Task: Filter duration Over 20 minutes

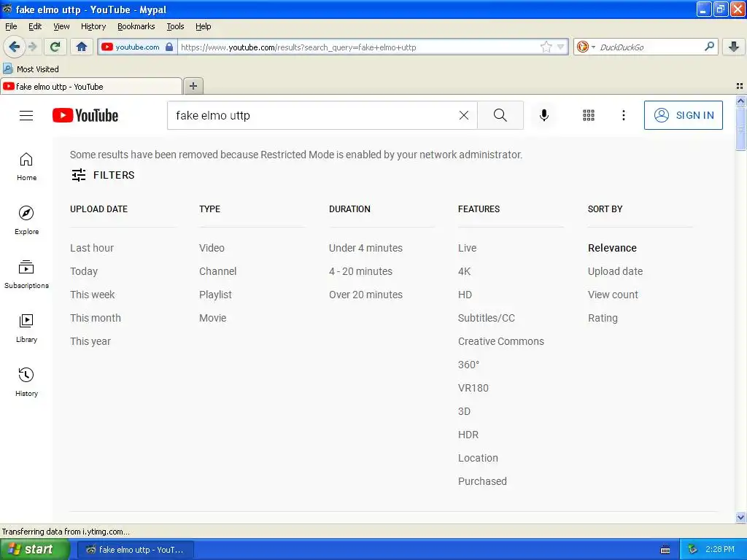Action: click(365, 295)
